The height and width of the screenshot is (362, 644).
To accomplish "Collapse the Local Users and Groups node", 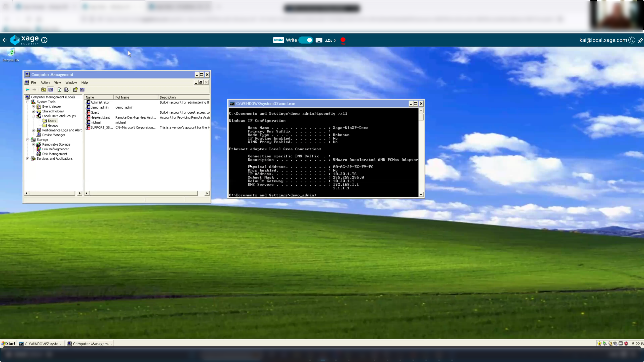I will click(33, 116).
